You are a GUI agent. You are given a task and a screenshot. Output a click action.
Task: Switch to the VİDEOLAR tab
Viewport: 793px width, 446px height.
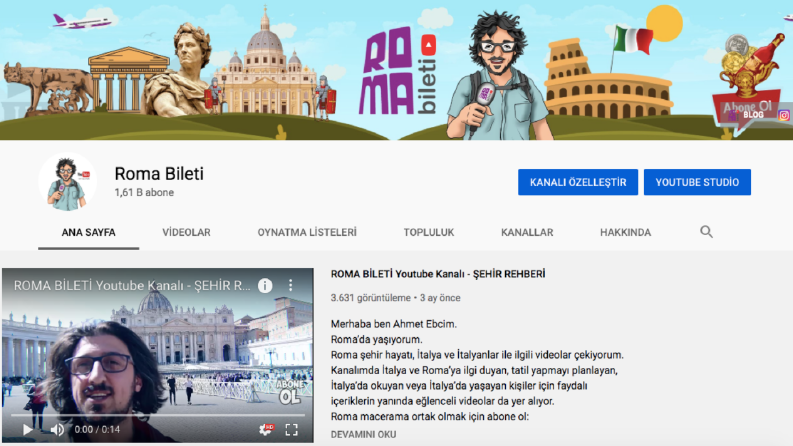pyautogui.click(x=186, y=233)
